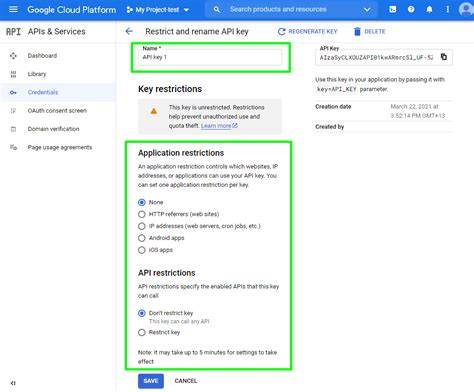Viewport: 474px width, 392px height.
Task: Click the Key restrictions heading
Action: 170,89
